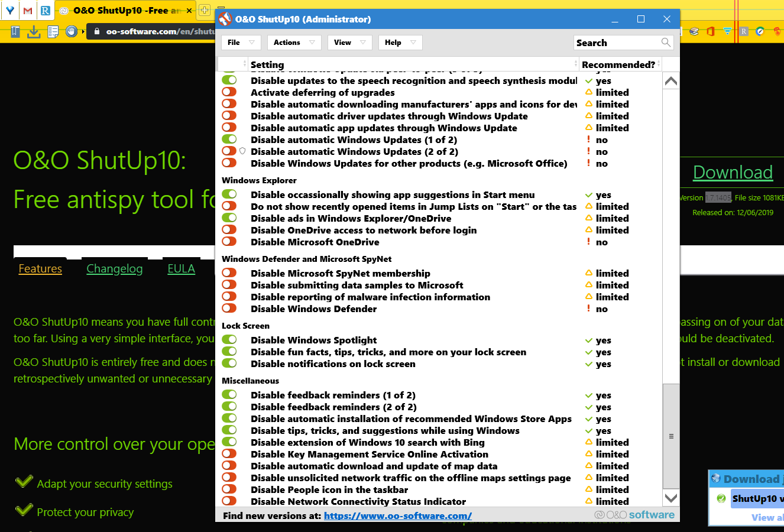Click the colored circle pencil extension icon
Screen dimensions: 784x532
point(760,31)
